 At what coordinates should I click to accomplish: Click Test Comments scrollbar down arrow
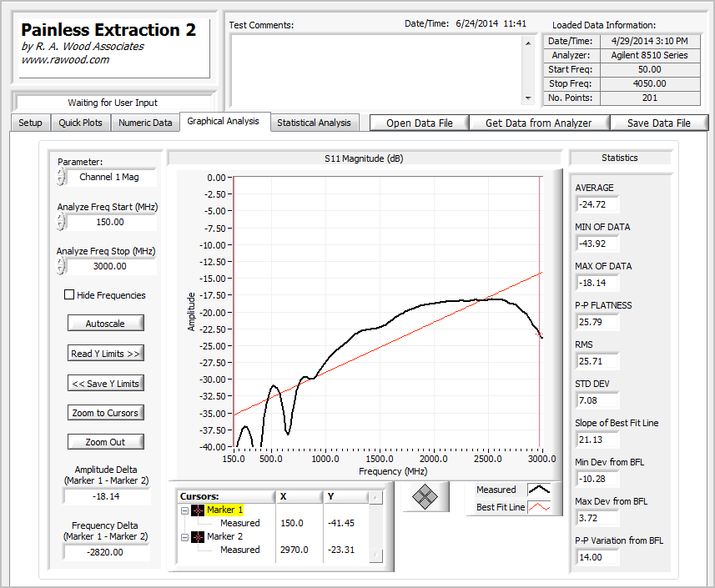coord(528,98)
